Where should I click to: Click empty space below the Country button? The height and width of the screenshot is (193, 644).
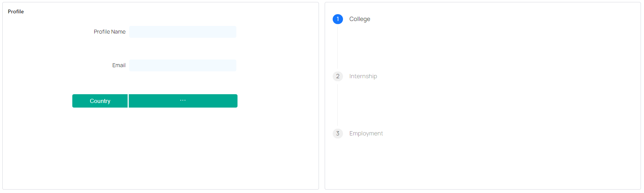pyautogui.click(x=100, y=145)
